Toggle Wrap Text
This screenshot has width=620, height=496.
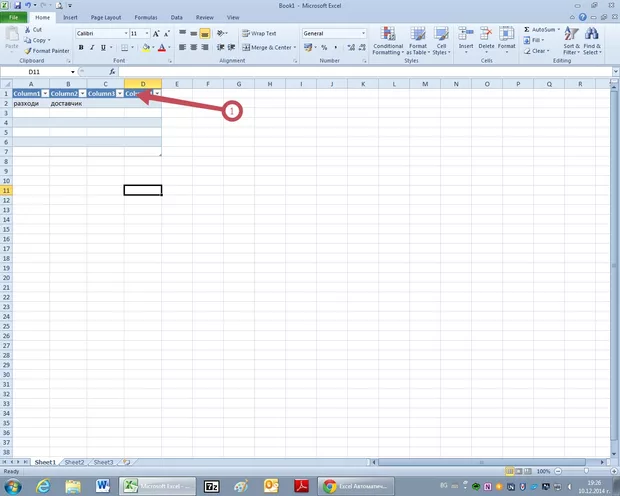click(259, 33)
